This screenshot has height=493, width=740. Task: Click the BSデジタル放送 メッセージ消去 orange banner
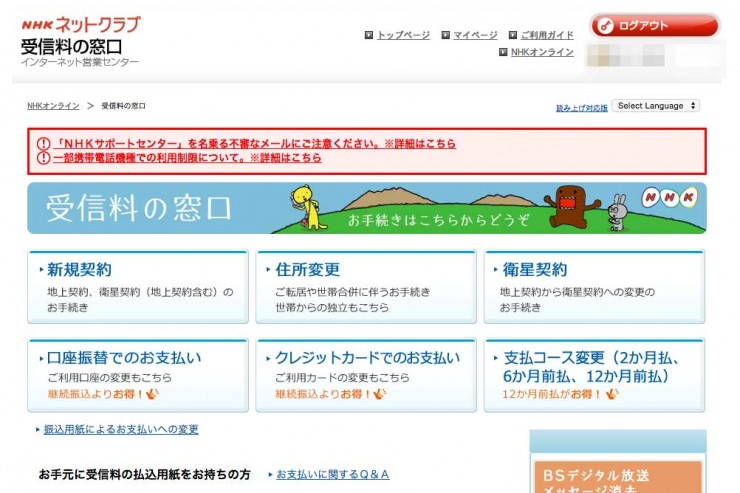point(618,477)
